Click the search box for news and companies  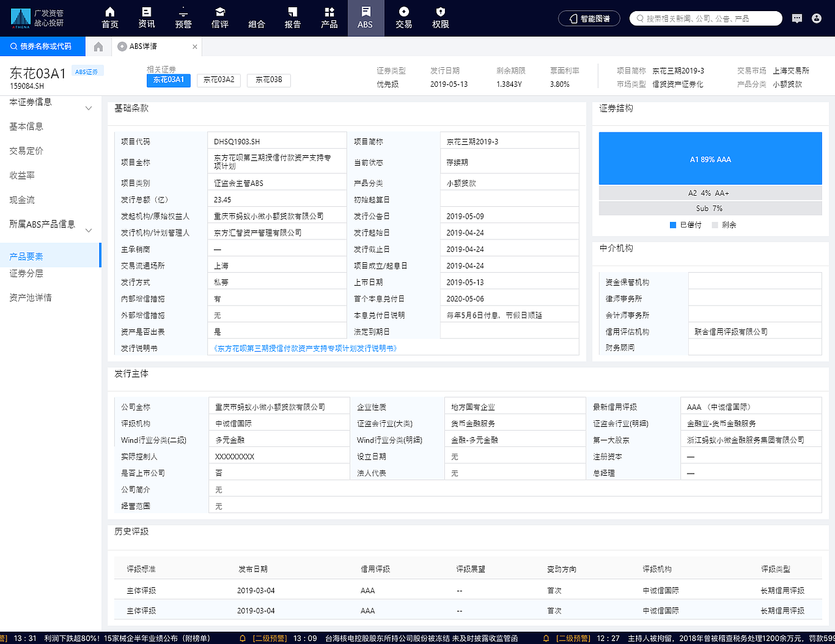pyautogui.click(x=706, y=18)
